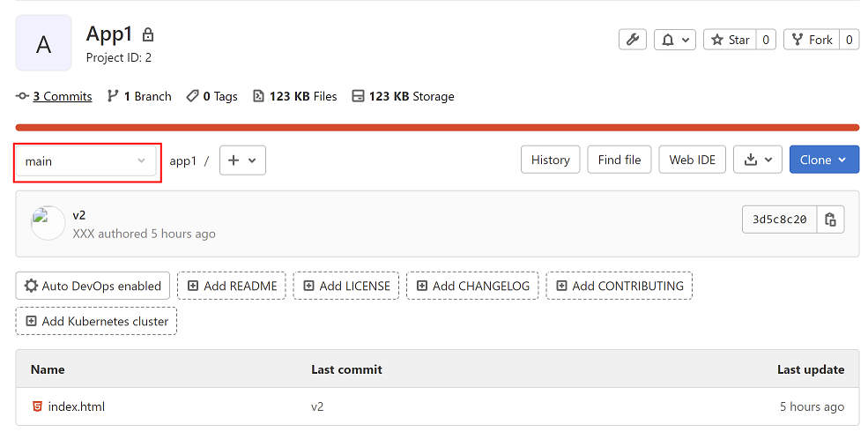Click the Auto DevOps enabled button
Image resolution: width=868 pixels, height=432 pixels.
(x=93, y=286)
